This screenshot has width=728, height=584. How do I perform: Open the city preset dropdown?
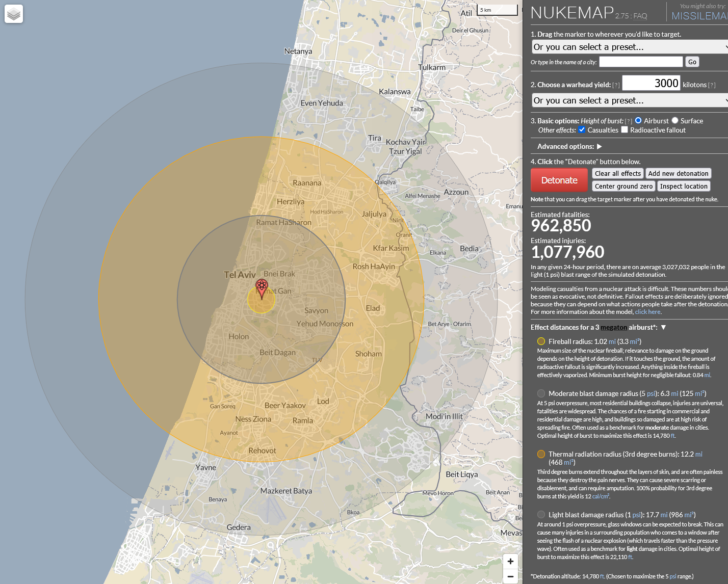[630, 47]
